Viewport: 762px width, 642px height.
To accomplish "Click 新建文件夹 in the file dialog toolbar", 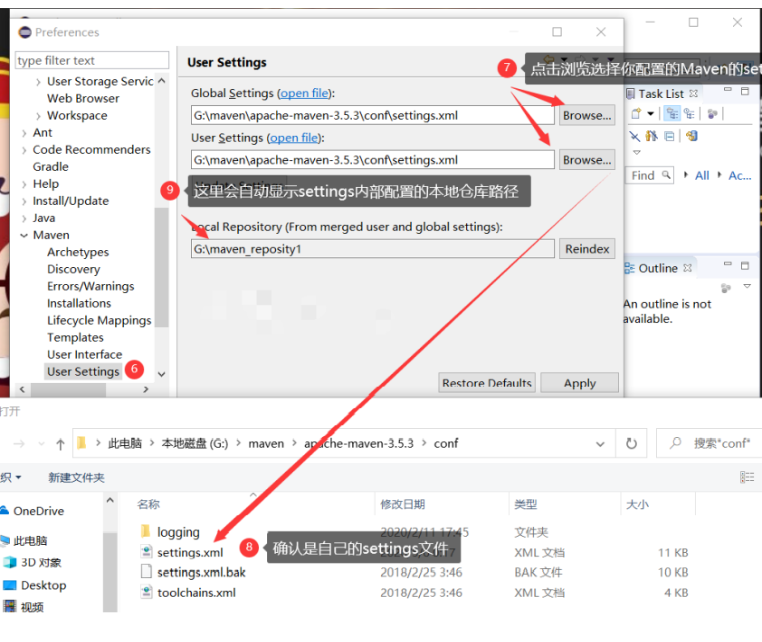I will [76, 478].
